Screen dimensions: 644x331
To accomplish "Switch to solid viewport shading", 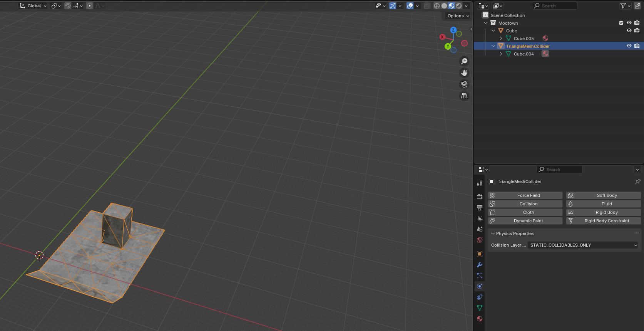I will (444, 6).
